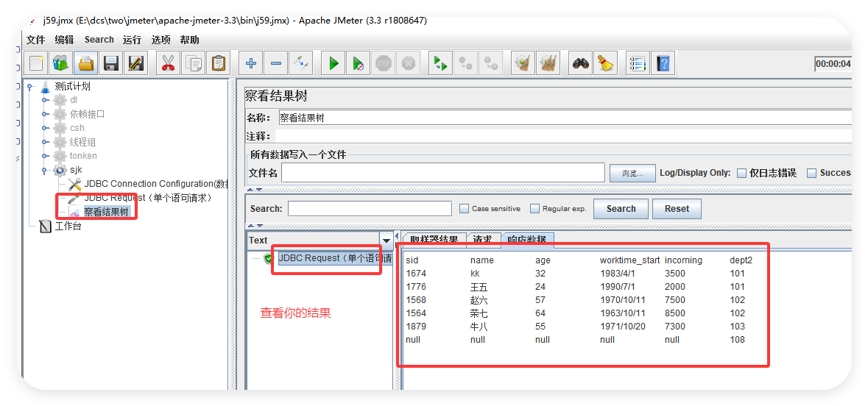The height and width of the screenshot is (406, 868).
Task: Click the 文件名 filename input field
Action: (443, 173)
